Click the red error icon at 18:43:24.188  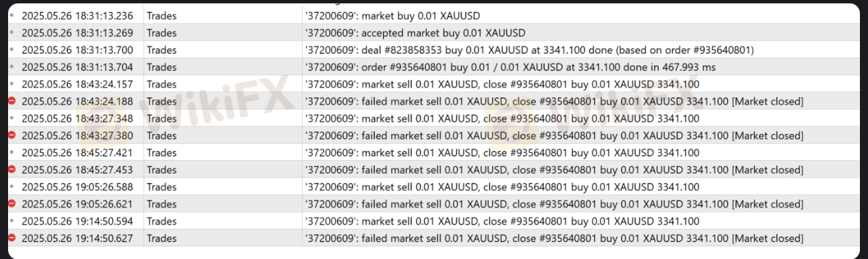pyautogui.click(x=12, y=102)
